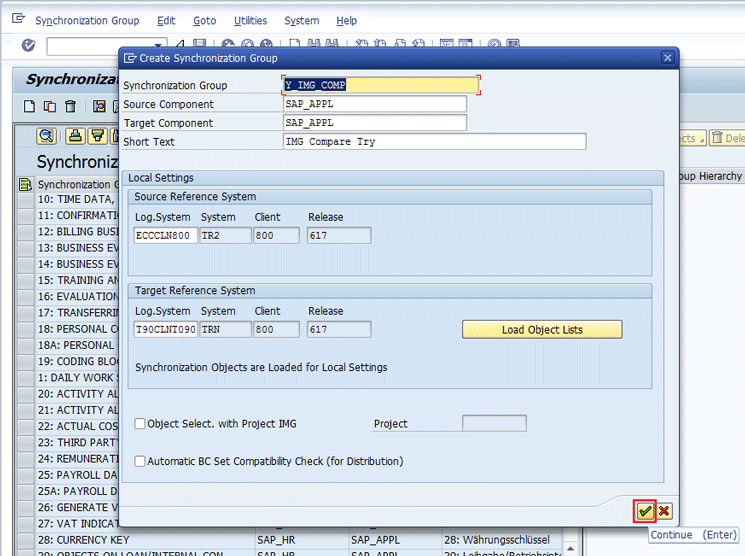745x556 pixels.
Task: Open the Synchronization Group menu
Action: click(x=87, y=20)
